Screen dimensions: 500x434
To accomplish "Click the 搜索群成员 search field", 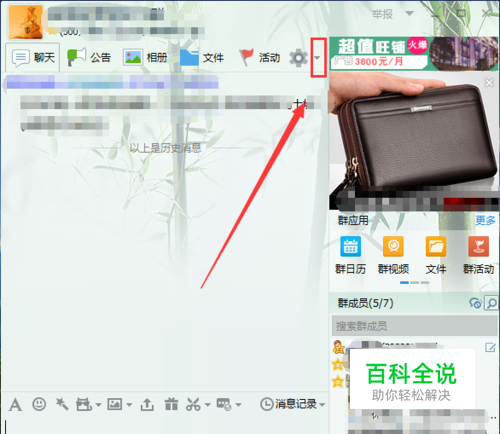I will tap(415, 326).
